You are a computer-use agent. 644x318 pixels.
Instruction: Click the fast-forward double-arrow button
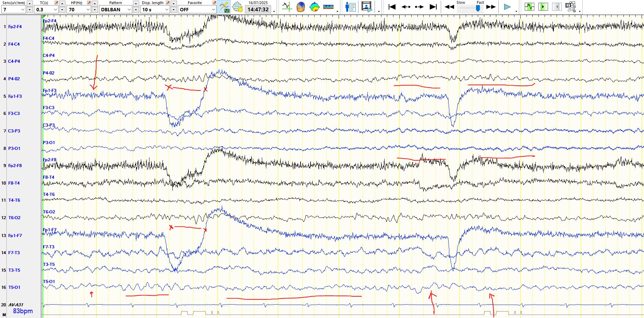click(x=491, y=7)
